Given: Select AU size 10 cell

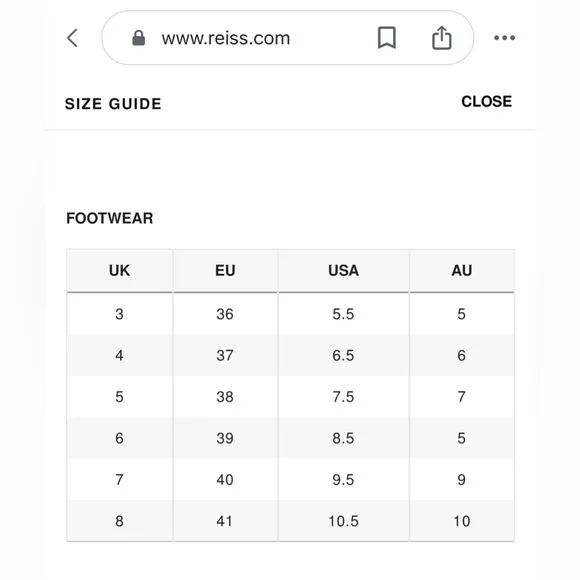Looking at the screenshot, I should 462,521.
